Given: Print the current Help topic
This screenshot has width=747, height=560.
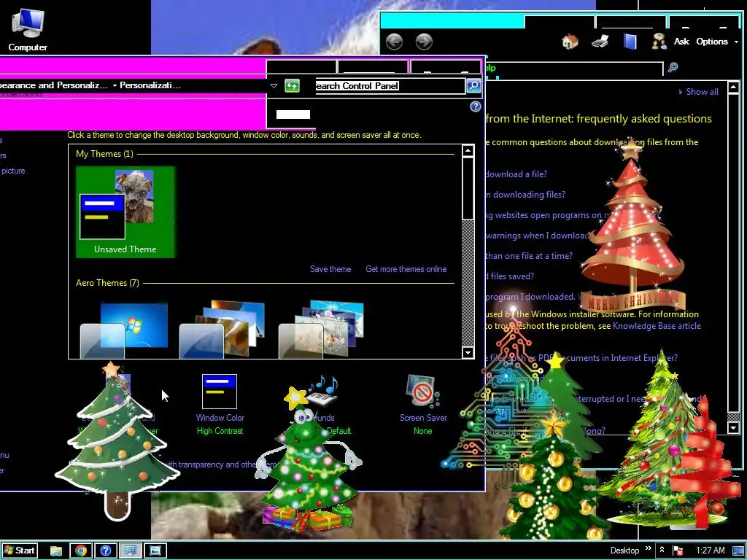Looking at the screenshot, I should tap(600, 42).
